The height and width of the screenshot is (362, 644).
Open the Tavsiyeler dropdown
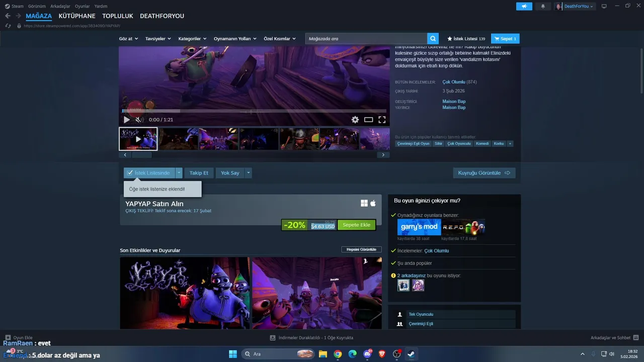pyautogui.click(x=158, y=39)
